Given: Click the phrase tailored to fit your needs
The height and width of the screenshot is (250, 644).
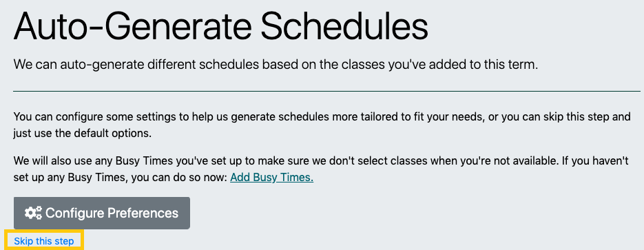Looking at the screenshot, I should (413, 116).
